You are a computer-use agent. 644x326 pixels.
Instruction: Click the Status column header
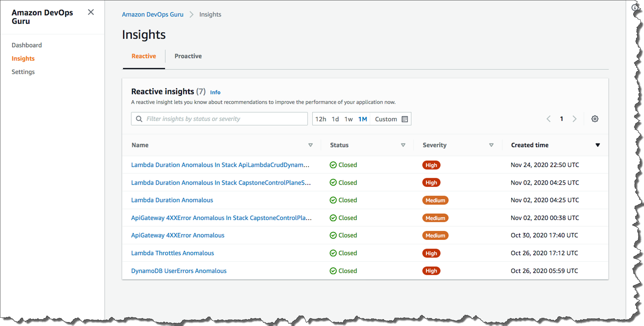click(339, 145)
